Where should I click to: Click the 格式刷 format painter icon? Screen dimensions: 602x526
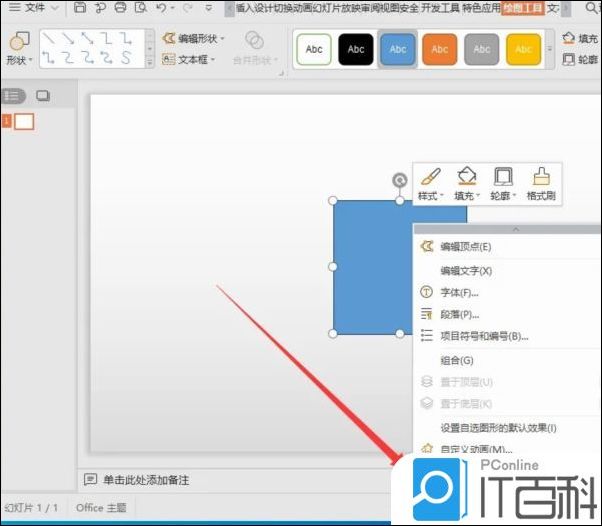[541, 184]
